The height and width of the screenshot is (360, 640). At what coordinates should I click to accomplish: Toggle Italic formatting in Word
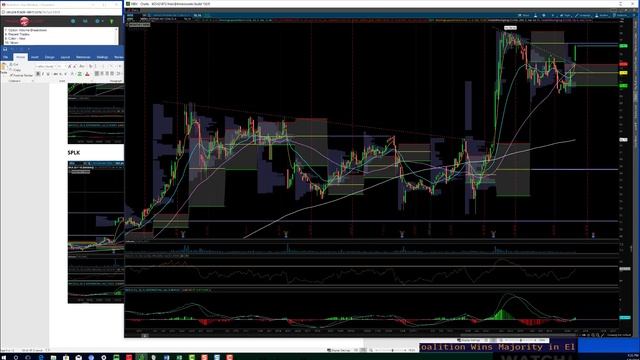pyautogui.click(x=43, y=74)
